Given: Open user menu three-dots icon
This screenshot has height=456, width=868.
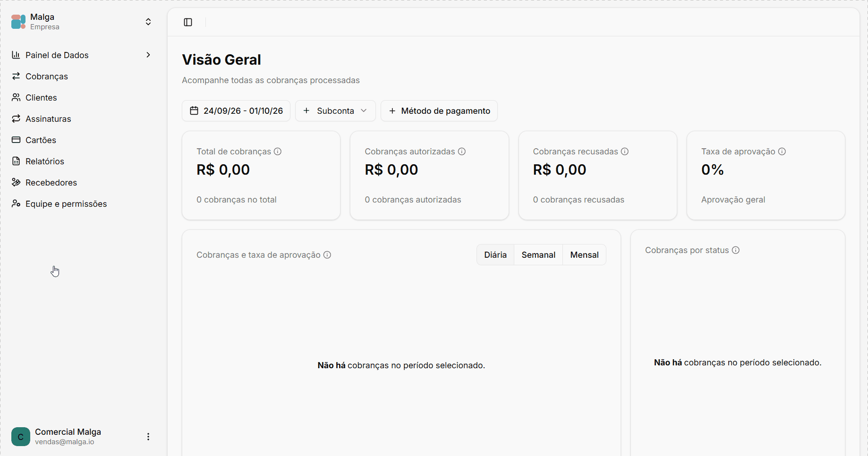Looking at the screenshot, I should [148, 437].
